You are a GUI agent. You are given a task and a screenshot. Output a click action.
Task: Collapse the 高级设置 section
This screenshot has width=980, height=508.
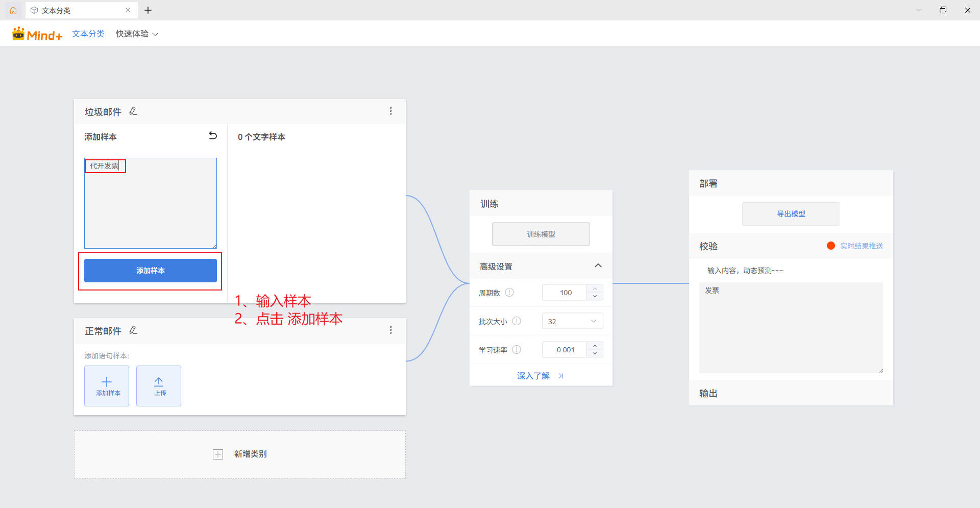[x=598, y=266]
